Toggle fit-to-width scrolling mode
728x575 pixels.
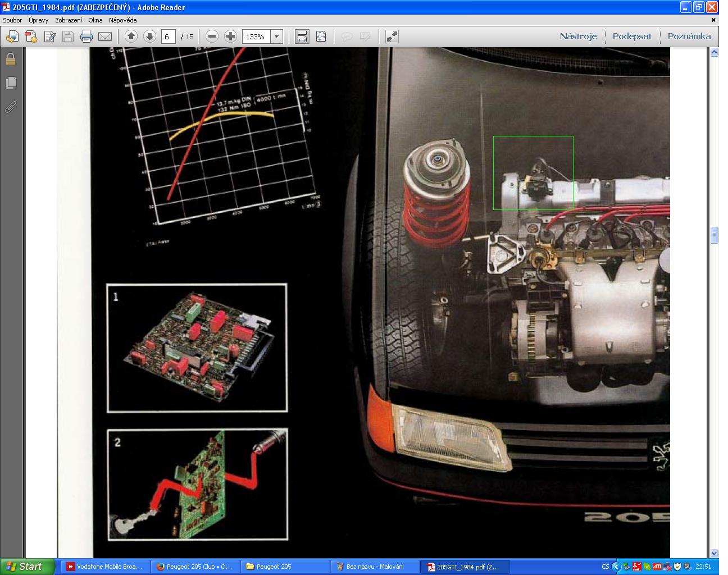[302, 36]
